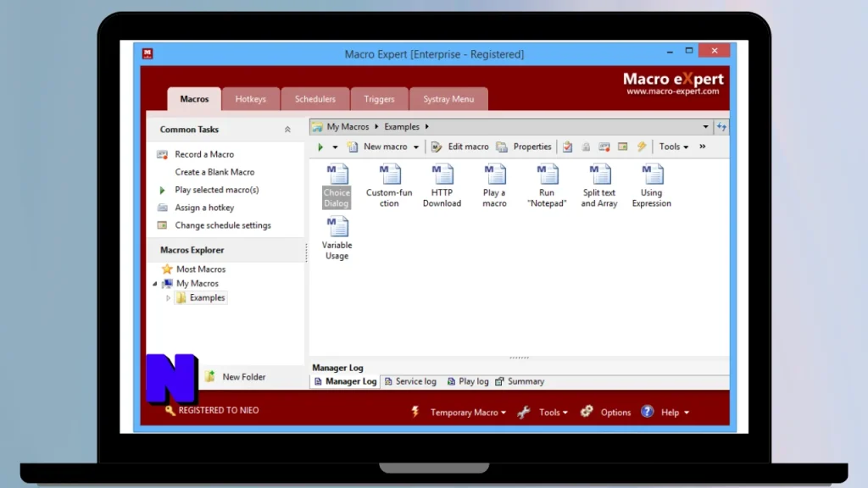The width and height of the screenshot is (868, 488).
Task: Select the Examples folder in tree
Action: (x=207, y=297)
